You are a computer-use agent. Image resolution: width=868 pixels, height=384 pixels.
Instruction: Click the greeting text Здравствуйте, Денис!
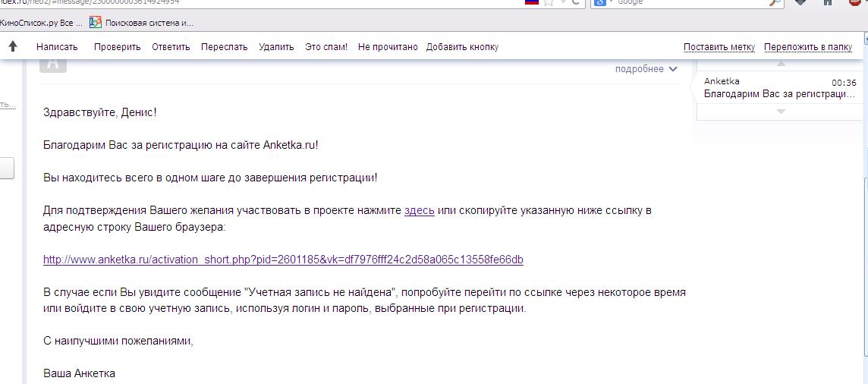tap(100, 112)
